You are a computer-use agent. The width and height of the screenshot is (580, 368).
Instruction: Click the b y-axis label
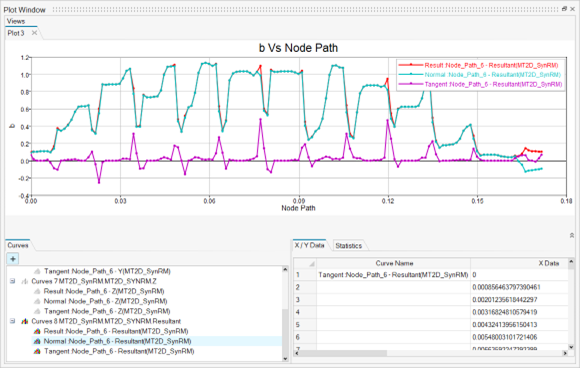coord(12,126)
